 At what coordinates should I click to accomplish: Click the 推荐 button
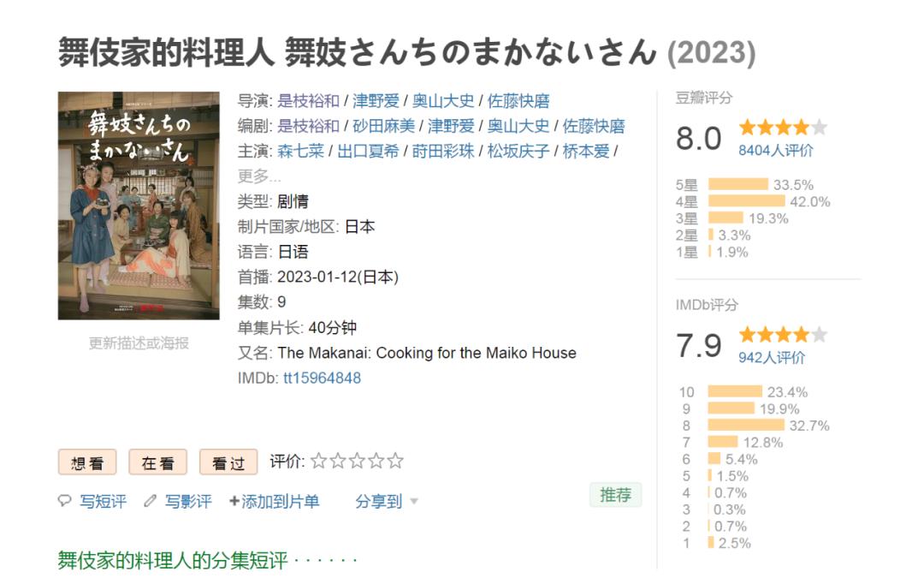point(615,495)
